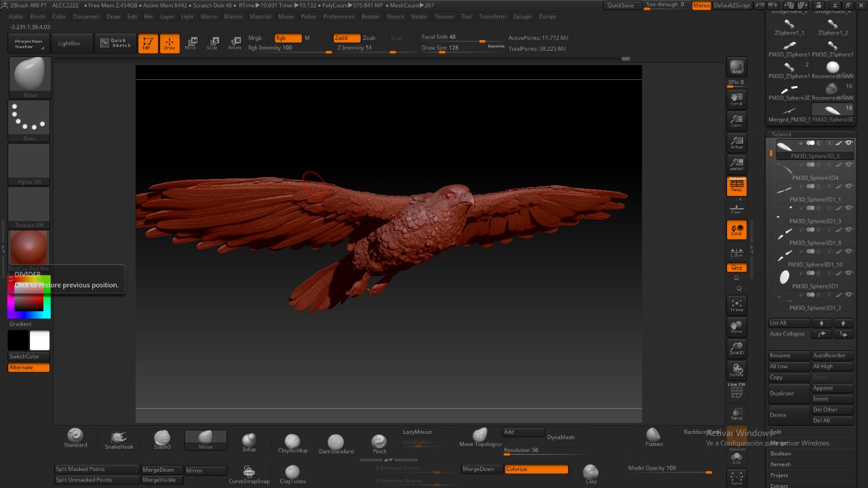Click the Frame view icon
868x488 pixels.
(x=736, y=306)
